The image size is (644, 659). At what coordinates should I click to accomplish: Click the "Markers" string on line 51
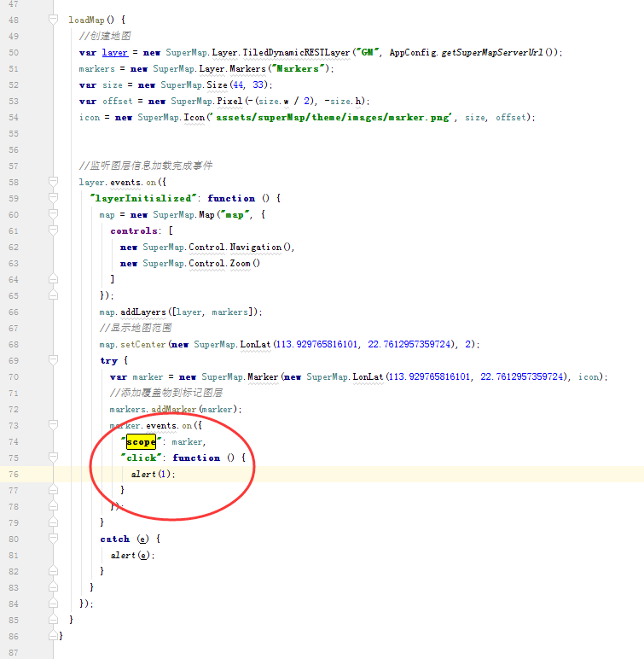point(298,68)
